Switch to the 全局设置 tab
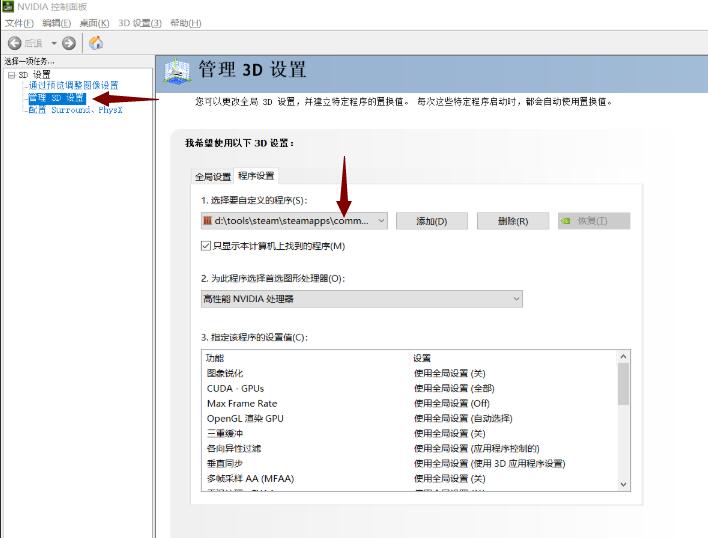 212,176
